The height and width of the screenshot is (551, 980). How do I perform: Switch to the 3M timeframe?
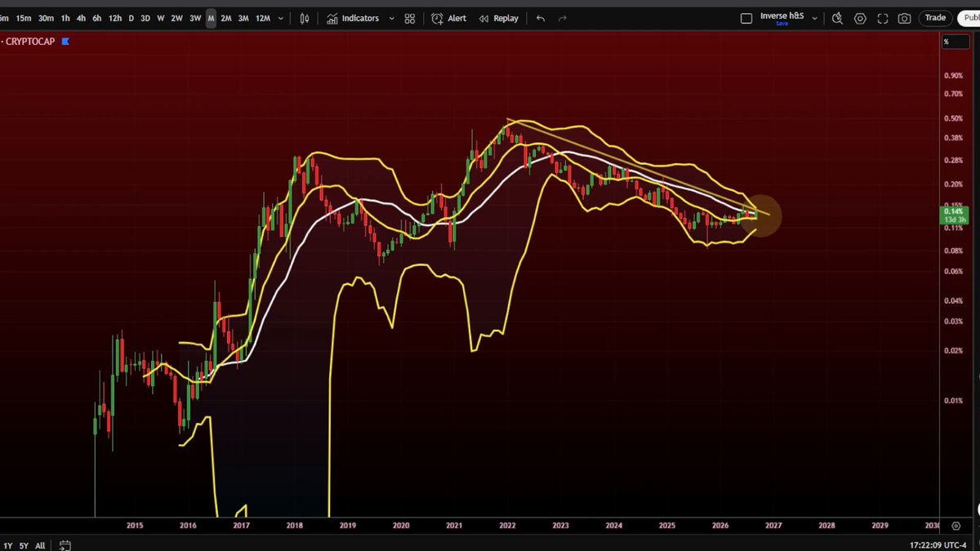pos(243,18)
